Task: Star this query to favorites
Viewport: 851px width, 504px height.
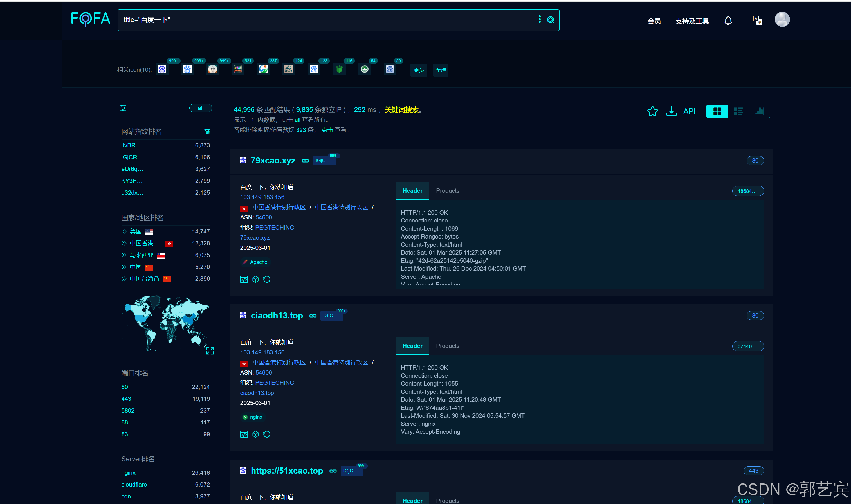Action: (652, 111)
